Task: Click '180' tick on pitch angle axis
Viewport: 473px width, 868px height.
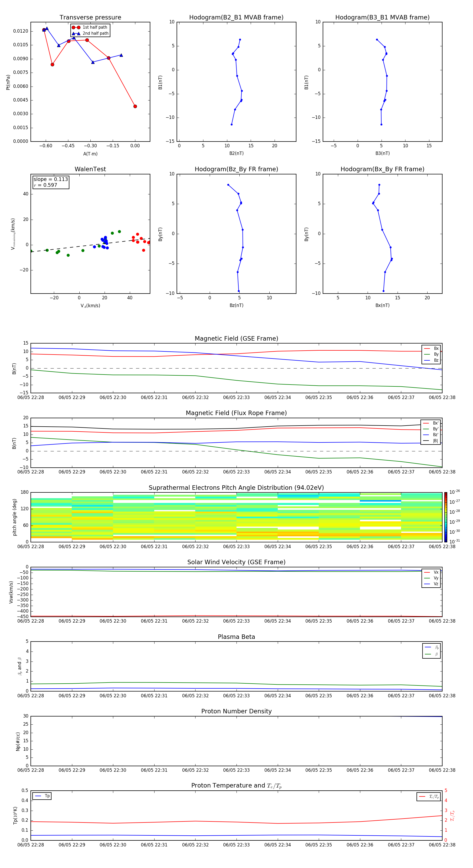Action: [x=25, y=492]
